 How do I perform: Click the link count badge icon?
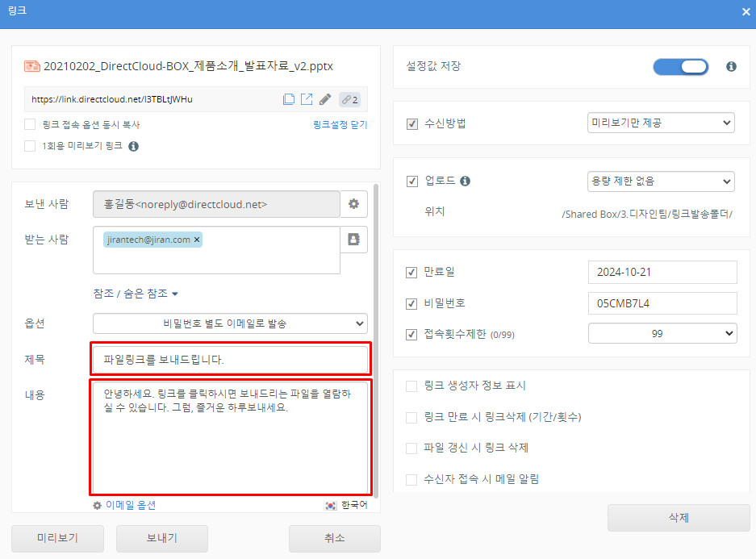pyautogui.click(x=349, y=100)
